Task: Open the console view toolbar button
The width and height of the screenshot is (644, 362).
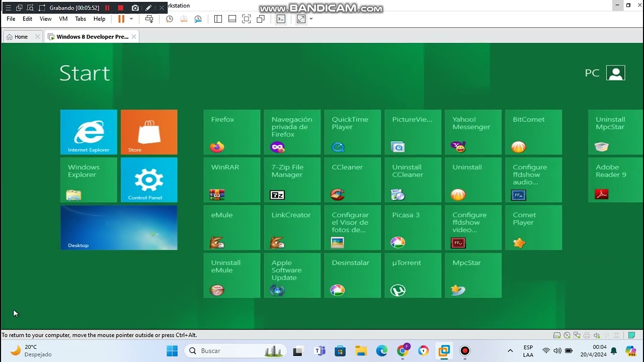Action: (281, 19)
